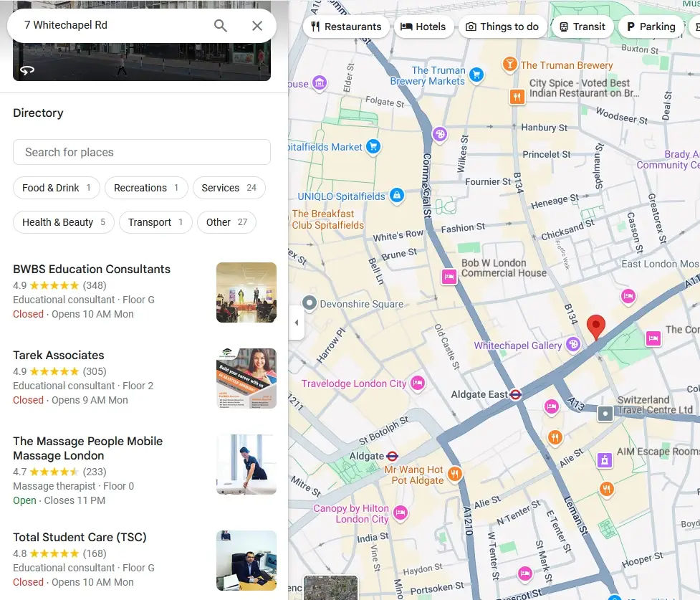Select the Whitechapel Gallery map marker
This screenshot has height=600, width=700.
[572, 346]
